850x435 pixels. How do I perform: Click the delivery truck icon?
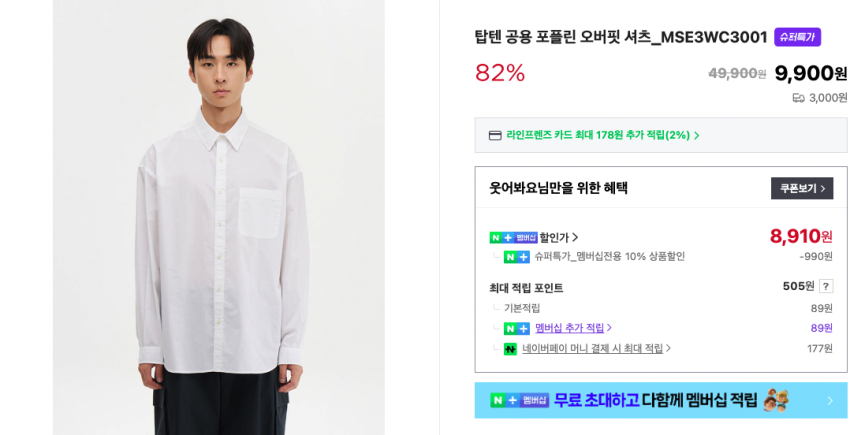(x=798, y=98)
